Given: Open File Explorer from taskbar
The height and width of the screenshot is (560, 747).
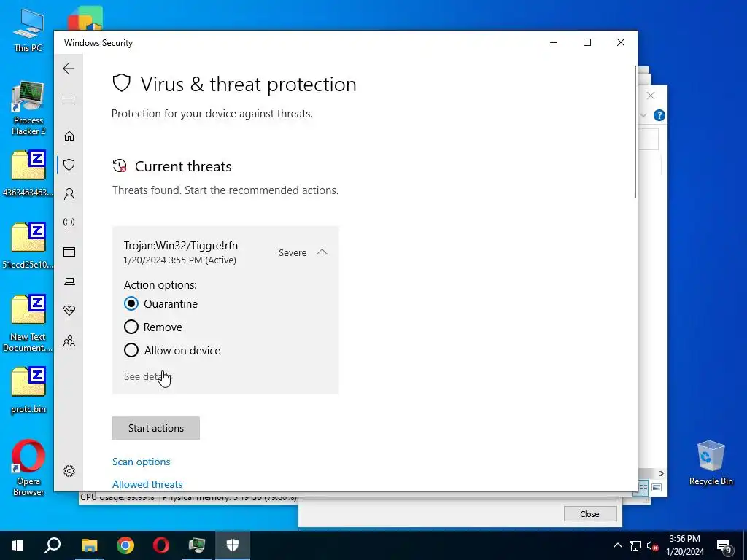Looking at the screenshot, I should tap(89, 545).
